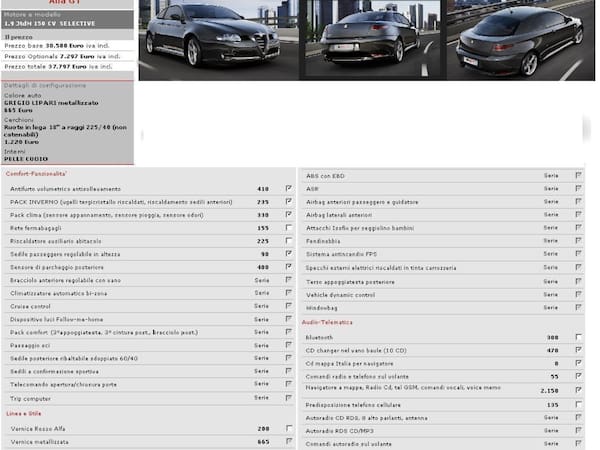Toggle Navigatore a mappa checkbox
Screen dimensions: 600x450
pos(579,390)
